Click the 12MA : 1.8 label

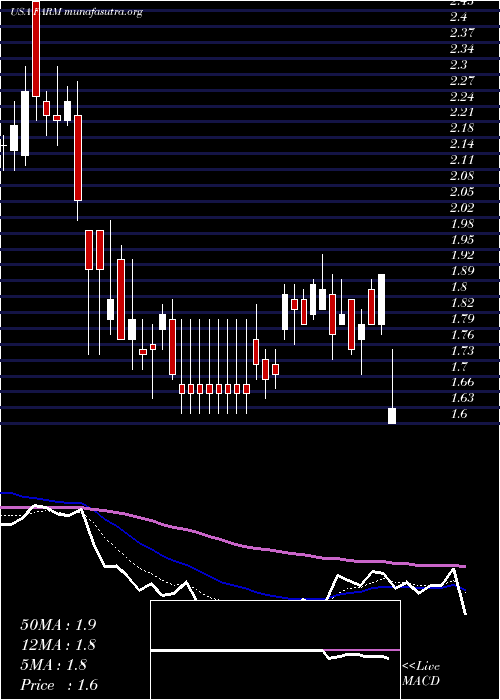coord(58,645)
